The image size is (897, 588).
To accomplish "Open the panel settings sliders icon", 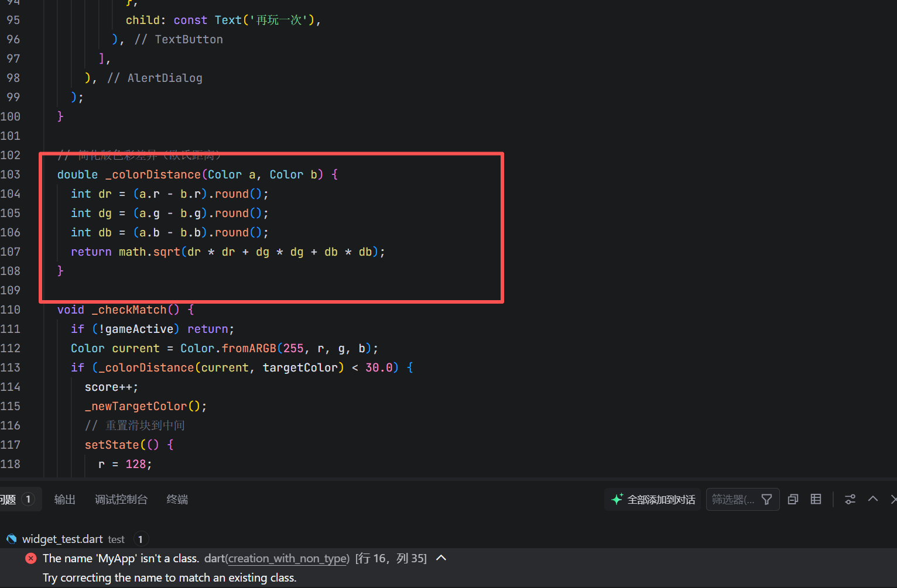I will coord(850,499).
